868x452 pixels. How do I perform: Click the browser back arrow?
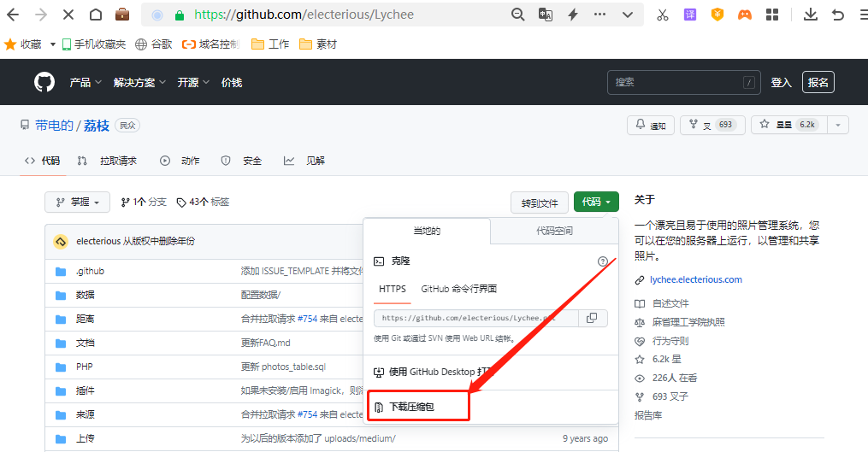pyautogui.click(x=13, y=15)
